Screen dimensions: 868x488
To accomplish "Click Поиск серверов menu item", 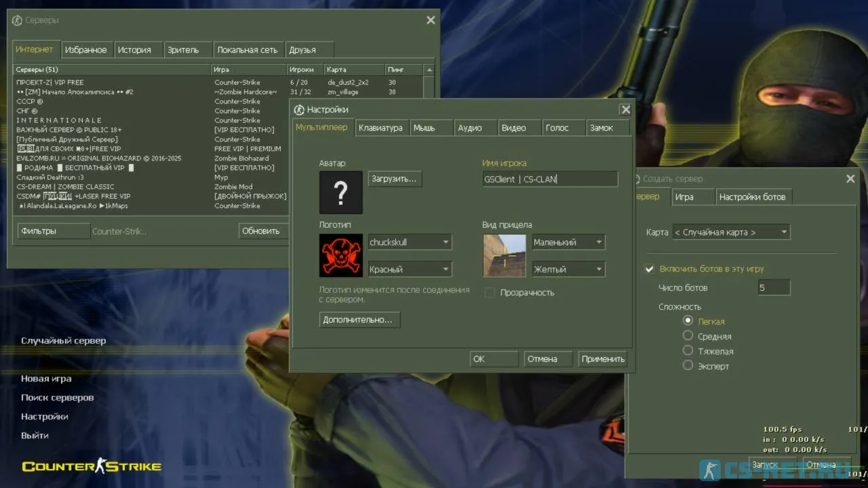I will click(58, 397).
